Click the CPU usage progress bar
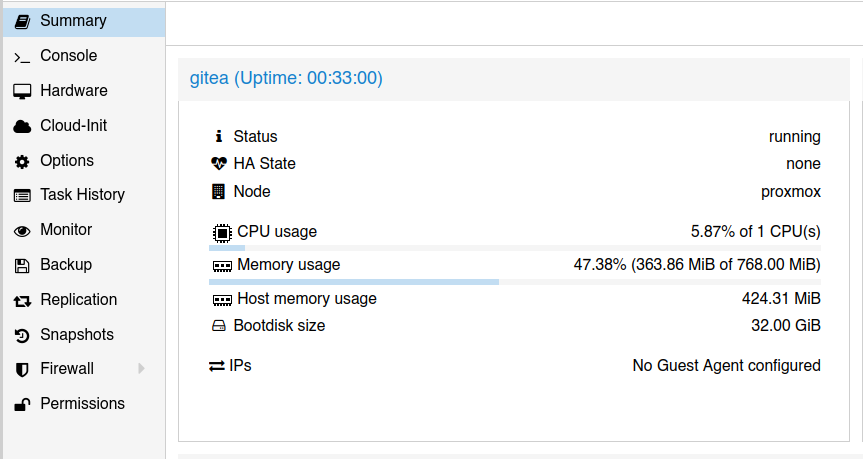This screenshot has width=863, height=459. 514,248
